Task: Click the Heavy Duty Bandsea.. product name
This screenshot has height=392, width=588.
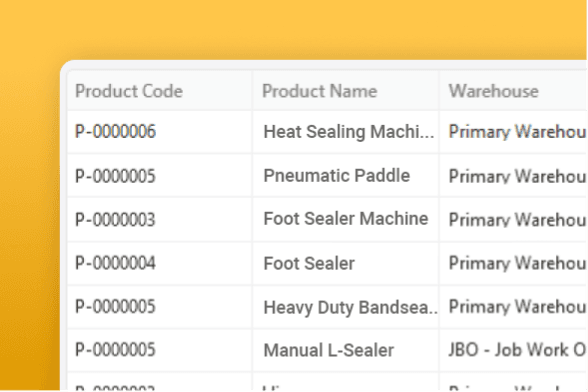Action: point(351,307)
